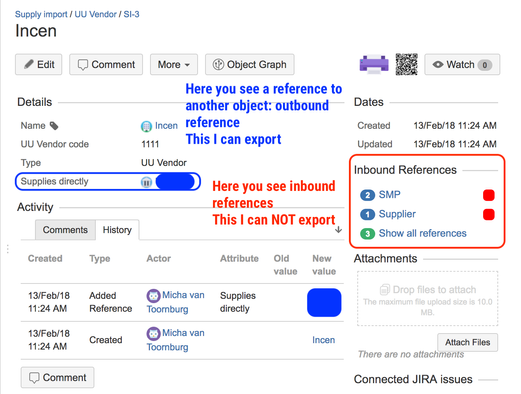
Task: Click the red swatch beside SMP
Action: pos(489,195)
